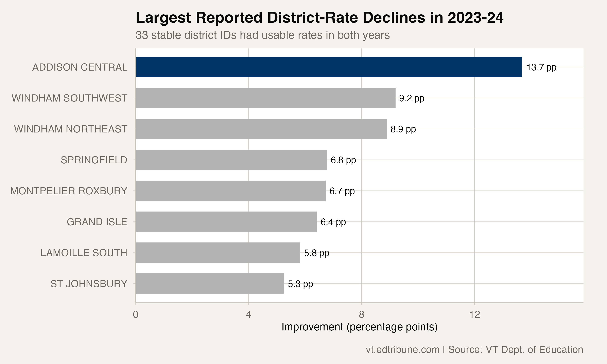The height and width of the screenshot is (364, 607).
Task: Click the '9.2 pp' value label
Action: [412, 98]
